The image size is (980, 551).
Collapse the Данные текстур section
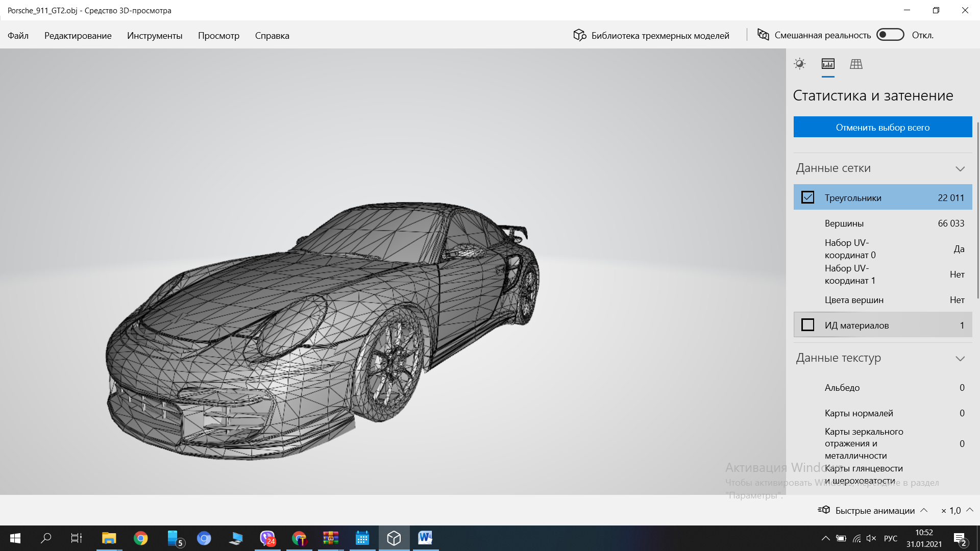(x=960, y=358)
